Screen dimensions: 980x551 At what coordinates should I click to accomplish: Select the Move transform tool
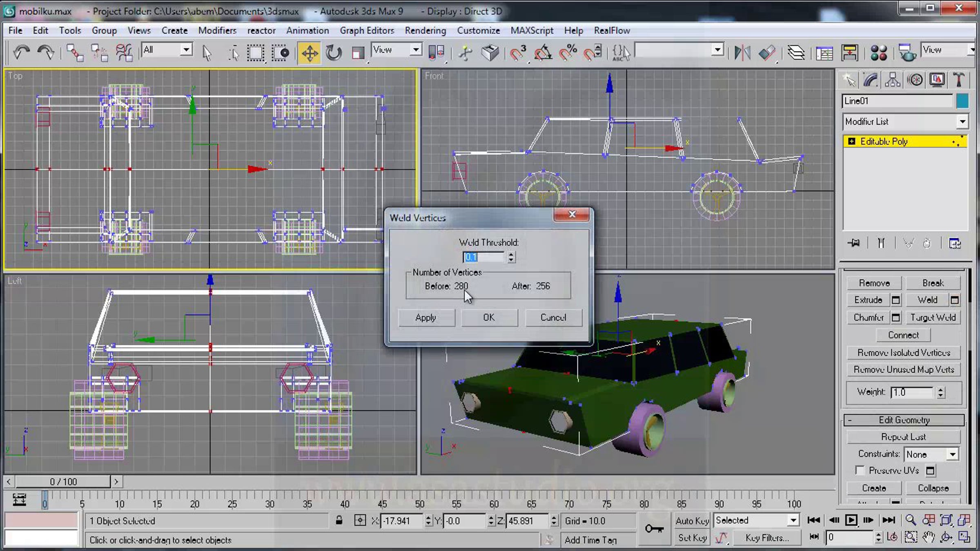[310, 53]
